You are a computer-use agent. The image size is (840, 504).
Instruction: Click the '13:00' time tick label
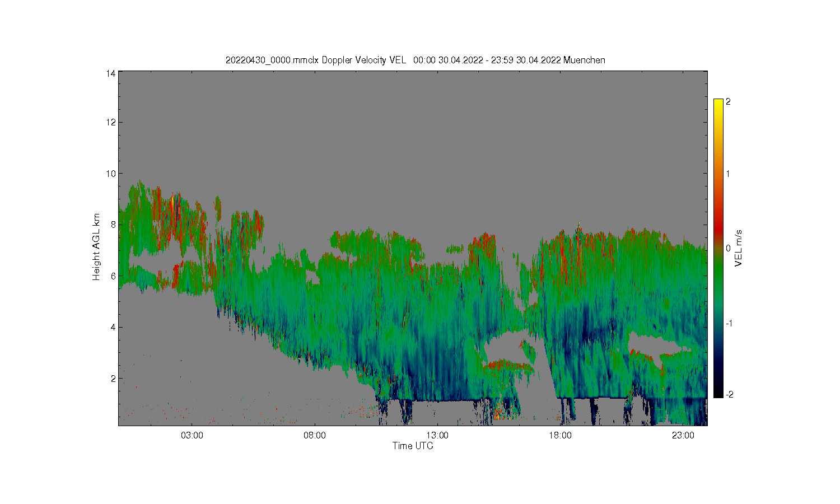(x=437, y=436)
